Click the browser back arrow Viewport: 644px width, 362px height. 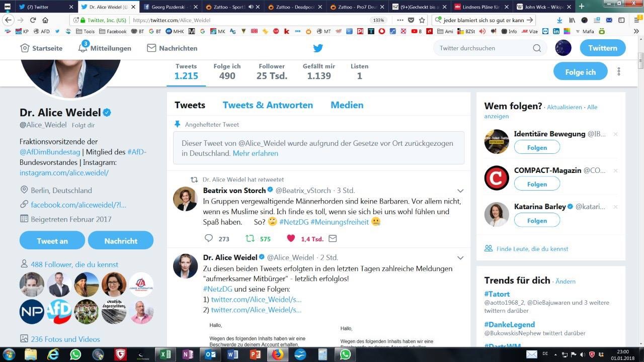pos(8,20)
